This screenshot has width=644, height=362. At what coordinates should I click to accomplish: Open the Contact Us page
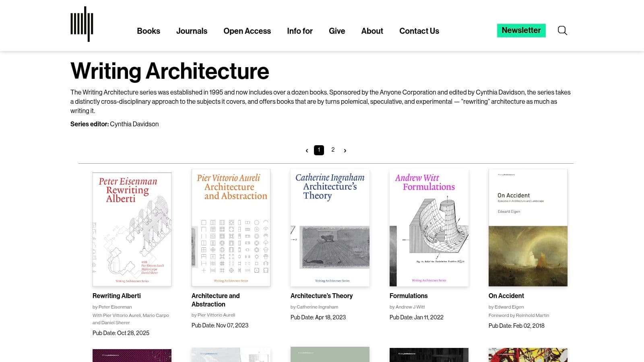419,31
